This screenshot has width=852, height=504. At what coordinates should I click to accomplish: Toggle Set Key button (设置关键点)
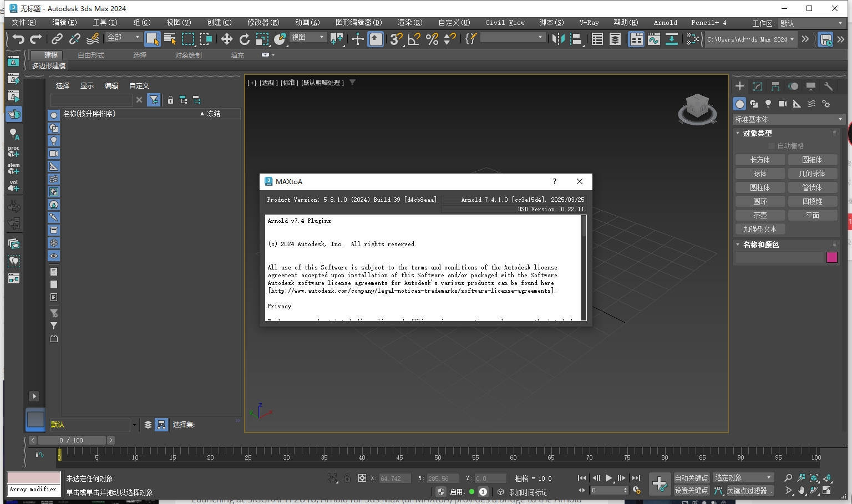[x=691, y=491]
